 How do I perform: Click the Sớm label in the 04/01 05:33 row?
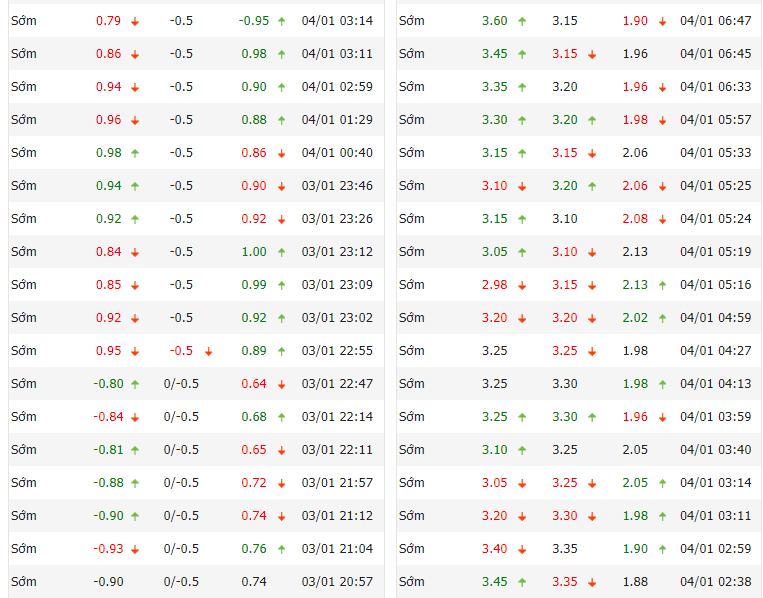coord(411,153)
